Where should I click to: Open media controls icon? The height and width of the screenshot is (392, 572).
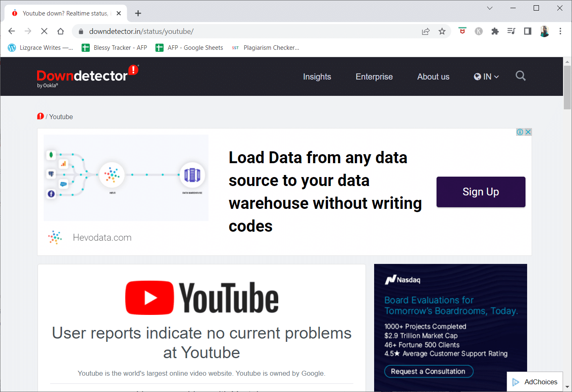coord(511,31)
